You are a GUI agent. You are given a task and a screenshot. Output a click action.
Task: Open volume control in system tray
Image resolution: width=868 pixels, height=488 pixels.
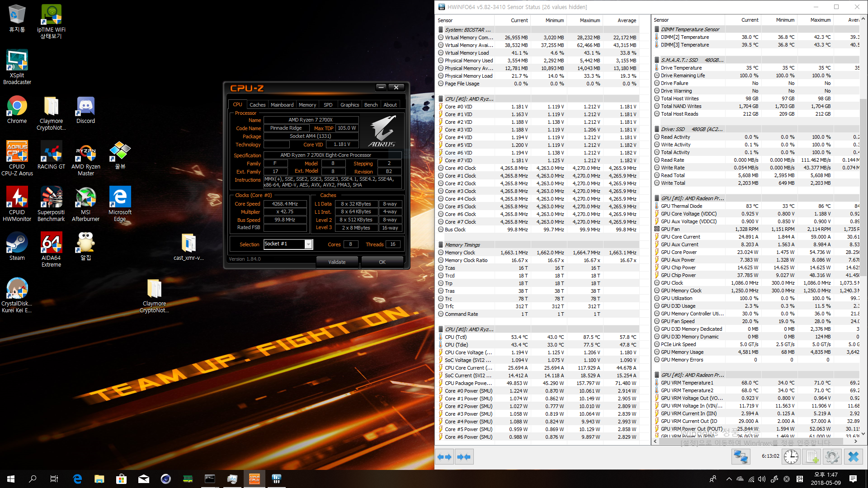762,479
